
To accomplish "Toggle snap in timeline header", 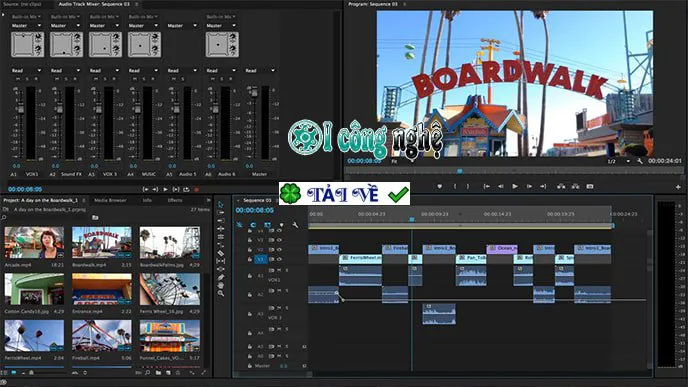I will pos(253,225).
